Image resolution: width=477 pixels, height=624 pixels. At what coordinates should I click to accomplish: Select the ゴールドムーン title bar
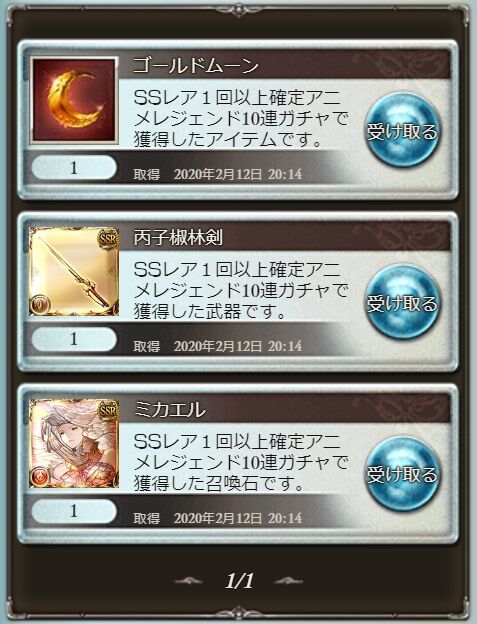(x=284, y=66)
